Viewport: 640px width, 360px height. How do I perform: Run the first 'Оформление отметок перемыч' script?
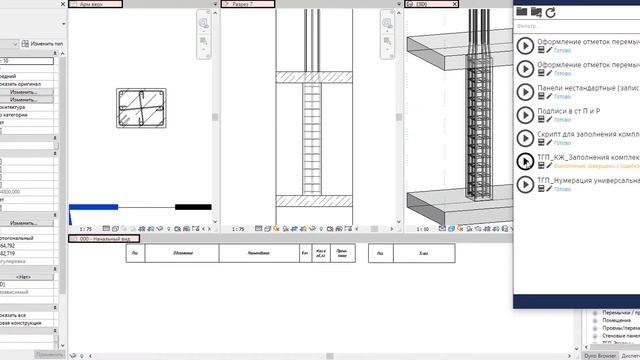click(525, 46)
